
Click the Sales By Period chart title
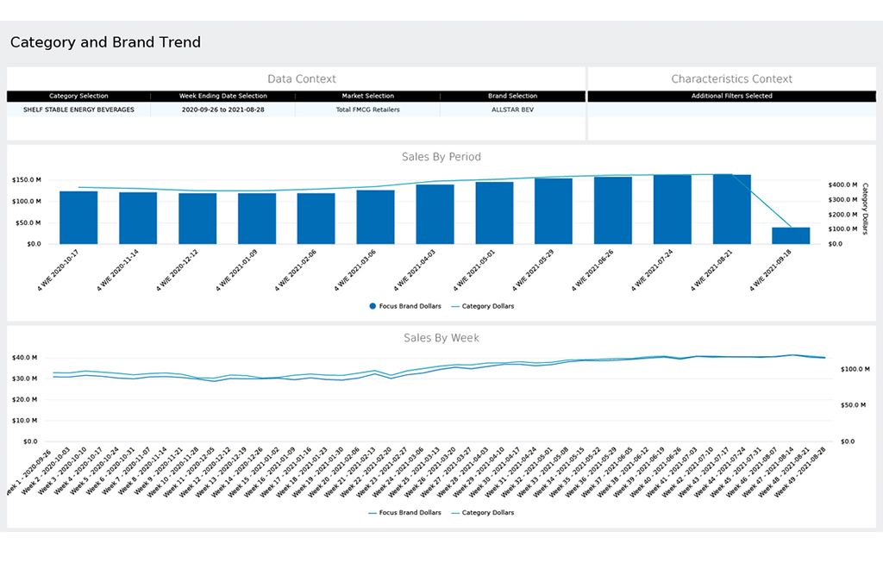pyautogui.click(x=441, y=157)
